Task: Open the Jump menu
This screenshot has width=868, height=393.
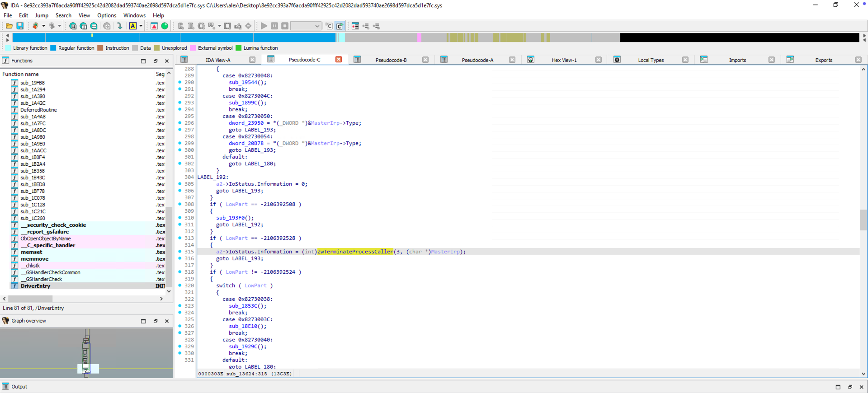Action: pos(42,15)
